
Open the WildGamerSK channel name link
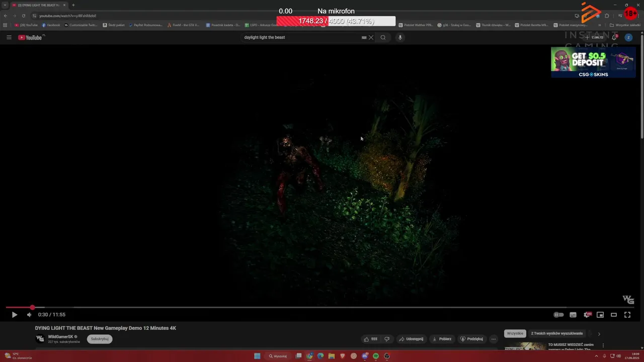60,336
